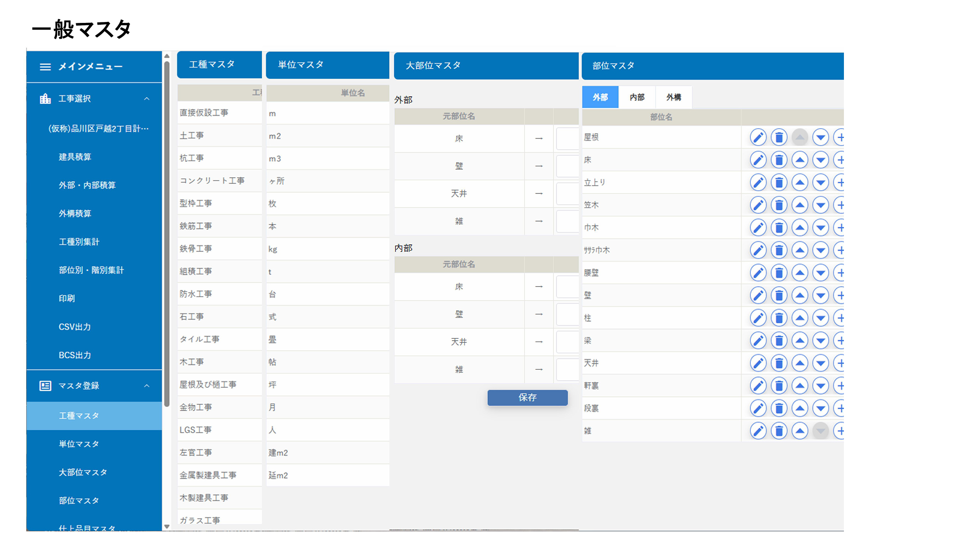Click the sidebar scroll down arrow

pyautogui.click(x=167, y=526)
